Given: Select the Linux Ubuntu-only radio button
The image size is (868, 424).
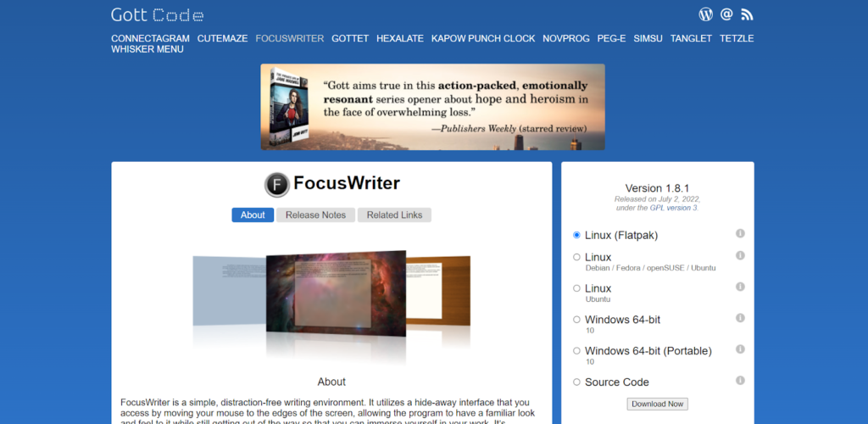Looking at the screenshot, I should coord(576,288).
